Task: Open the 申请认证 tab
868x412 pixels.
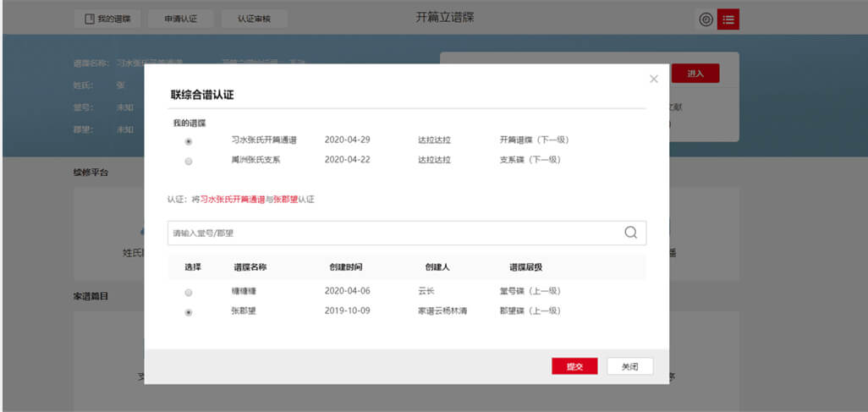Action: pyautogui.click(x=180, y=19)
